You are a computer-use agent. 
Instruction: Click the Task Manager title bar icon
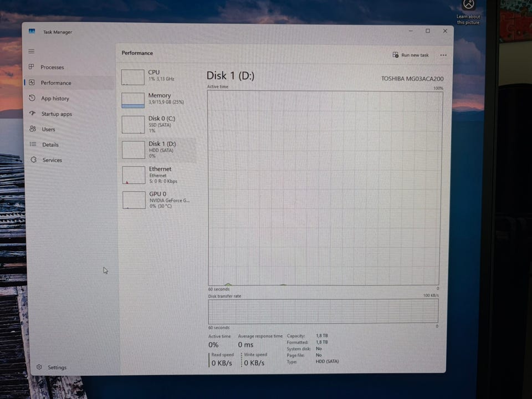click(x=32, y=31)
